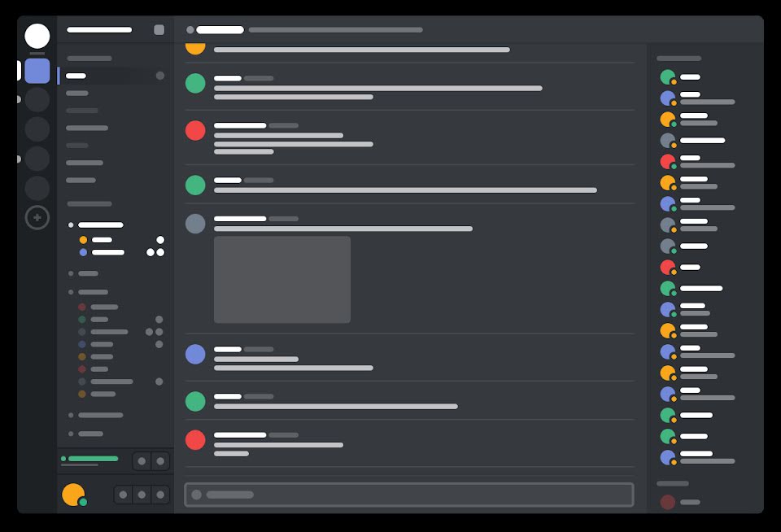Select the blue active server icon
781x532 pixels.
tap(37, 71)
